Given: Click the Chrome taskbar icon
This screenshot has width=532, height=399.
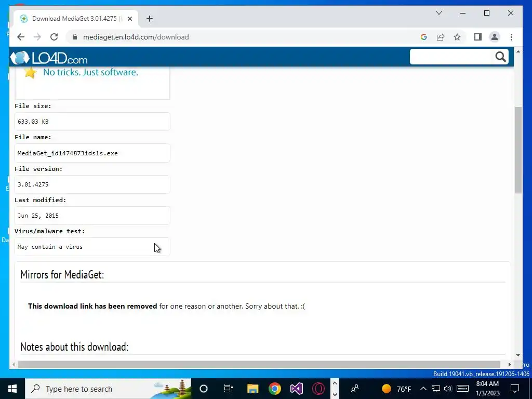Looking at the screenshot, I should [x=275, y=389].
